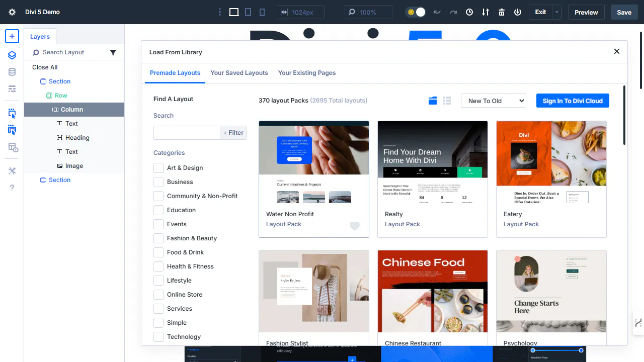Check the Business category
Viewport: 644px width, 362px height.
click(x=158, y=182)
